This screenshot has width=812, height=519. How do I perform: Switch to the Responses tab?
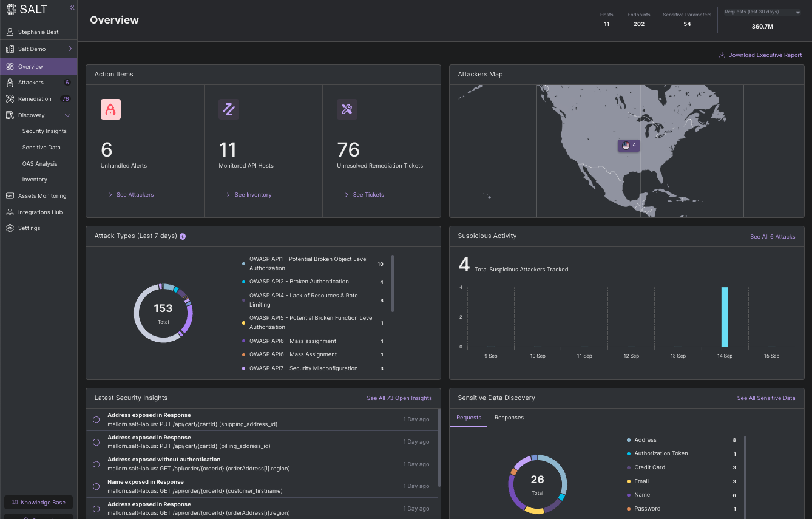click(x=509, y=418)
